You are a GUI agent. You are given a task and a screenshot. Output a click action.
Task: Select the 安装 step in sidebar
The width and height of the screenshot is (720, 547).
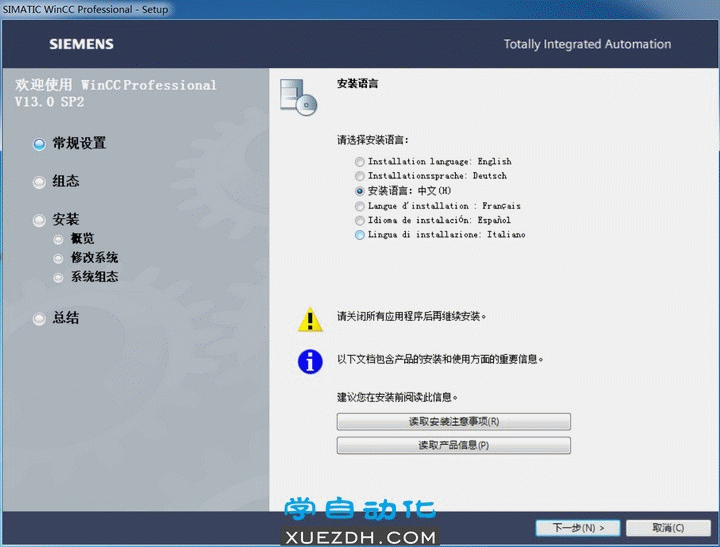pos(56,220)
